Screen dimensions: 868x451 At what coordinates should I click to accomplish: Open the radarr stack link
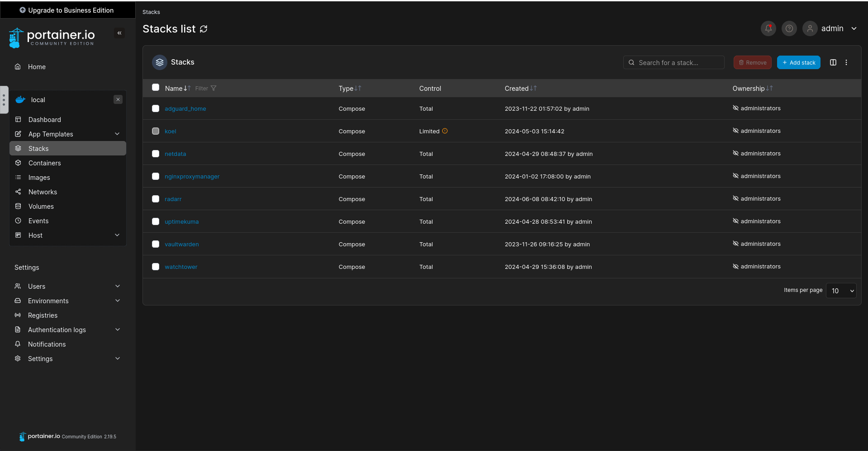(173, 199)
